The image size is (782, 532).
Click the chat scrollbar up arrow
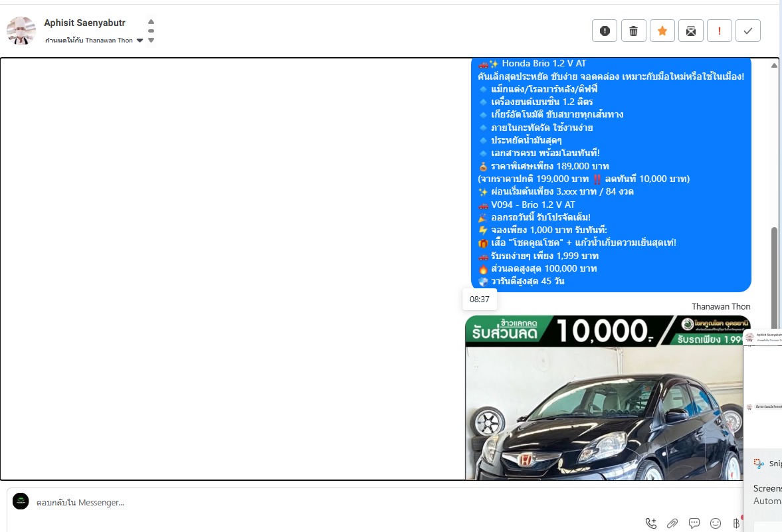pyautogui.click(x=774, y=65)
